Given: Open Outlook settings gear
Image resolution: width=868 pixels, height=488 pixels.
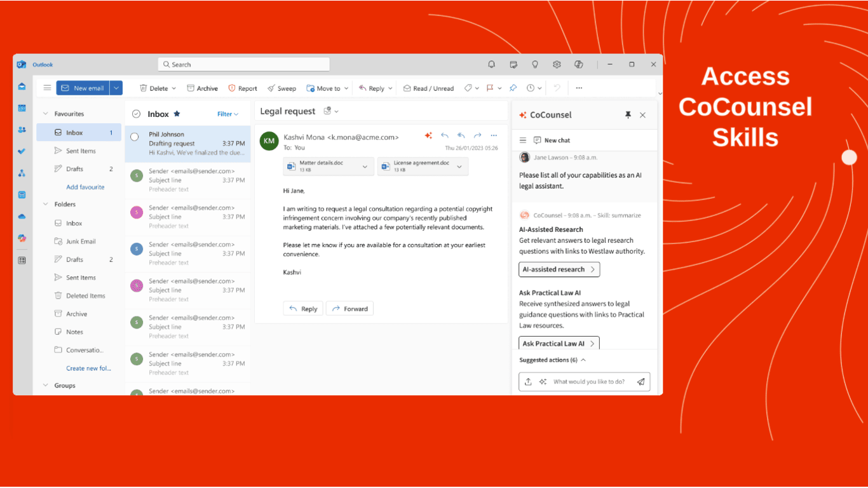Looking at the screenshot, I should click(557, 64).
